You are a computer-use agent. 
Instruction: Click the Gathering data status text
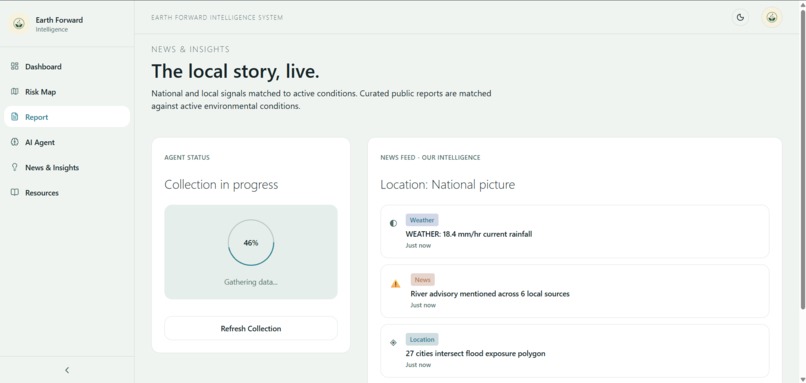[251, 282]
